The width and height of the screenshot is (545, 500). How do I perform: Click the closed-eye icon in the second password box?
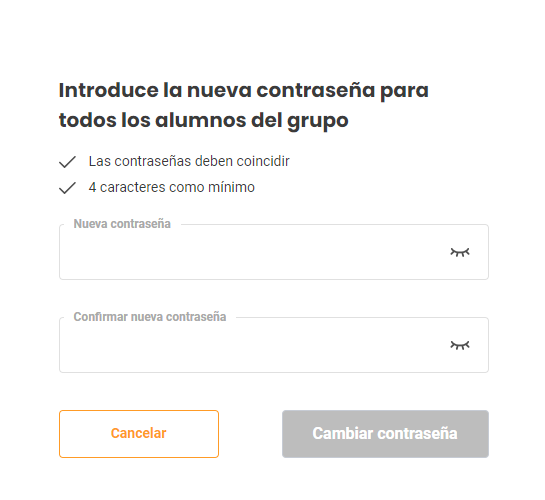click(x=460, y=345)
